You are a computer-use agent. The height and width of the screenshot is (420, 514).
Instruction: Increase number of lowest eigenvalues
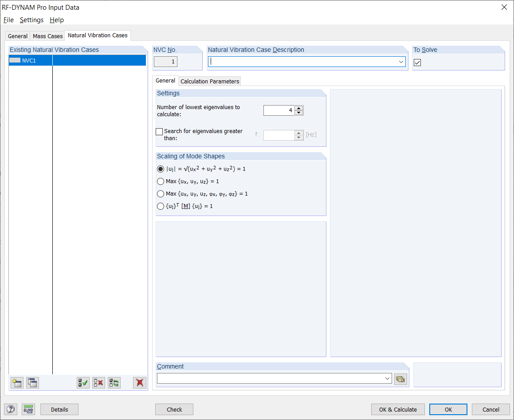point(298,108)
